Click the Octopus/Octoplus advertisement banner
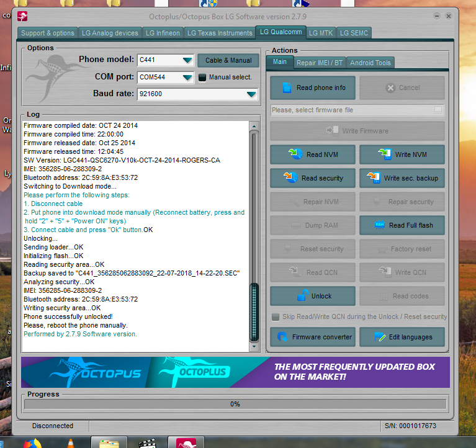The width and height of the screenshot is (476, 448). (x=235, y=372)
